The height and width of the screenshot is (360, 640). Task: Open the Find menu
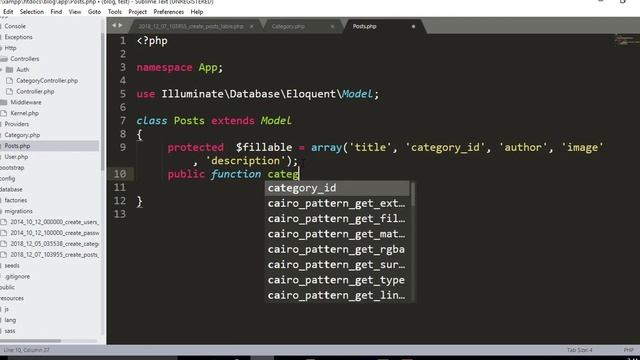pos(56,12)
